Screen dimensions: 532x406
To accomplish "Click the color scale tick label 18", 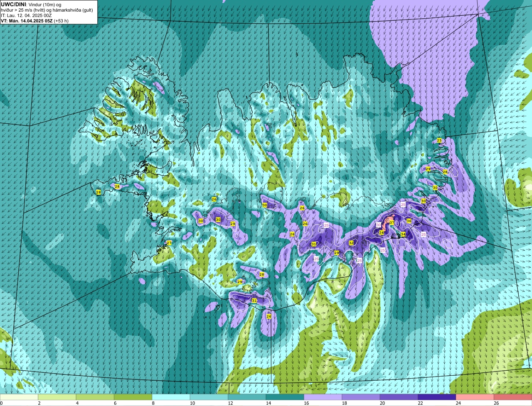I will pos(344,403).
